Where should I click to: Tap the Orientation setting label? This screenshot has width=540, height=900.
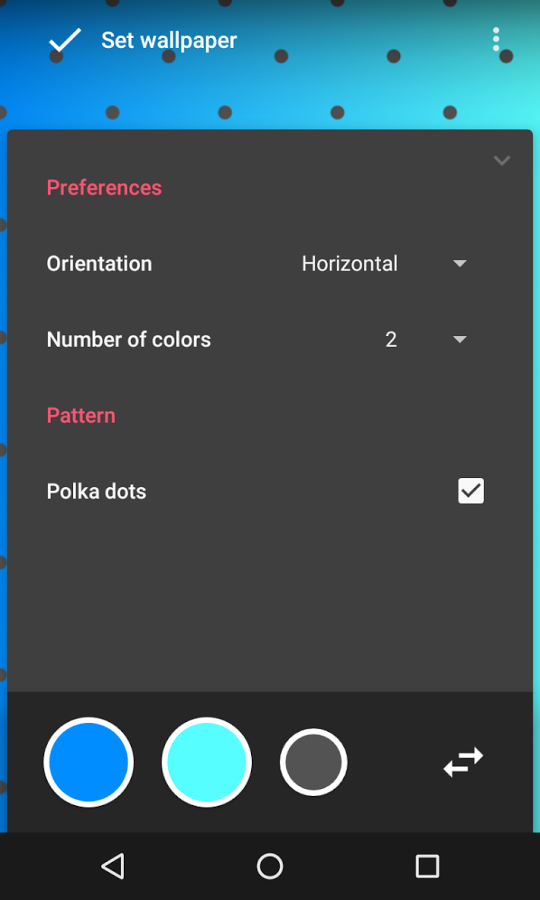pos(99,263)
